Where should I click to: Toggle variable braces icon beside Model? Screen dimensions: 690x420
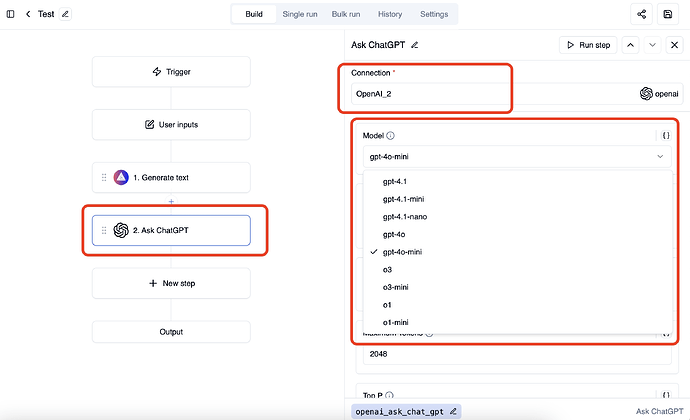pos(666,136)
